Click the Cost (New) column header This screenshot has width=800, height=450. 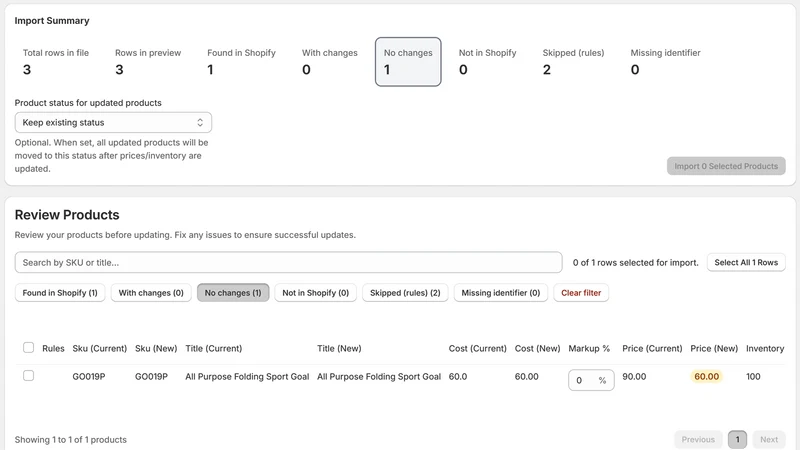537,348
